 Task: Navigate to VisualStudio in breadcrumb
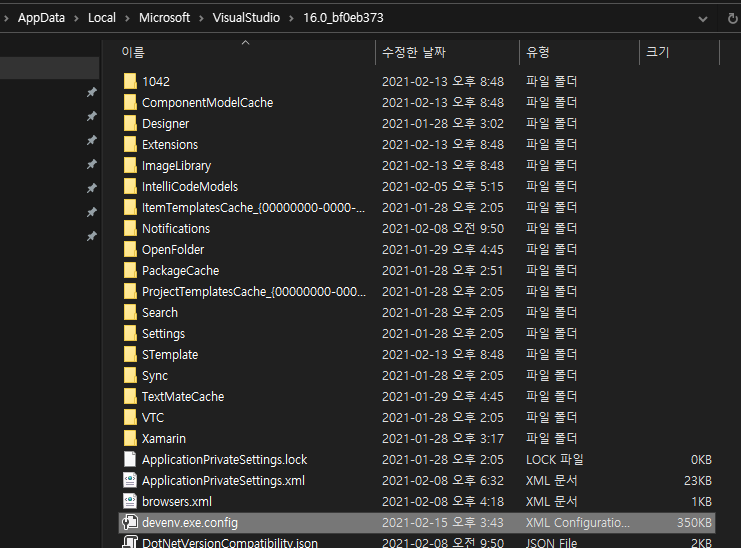(246, 18)
